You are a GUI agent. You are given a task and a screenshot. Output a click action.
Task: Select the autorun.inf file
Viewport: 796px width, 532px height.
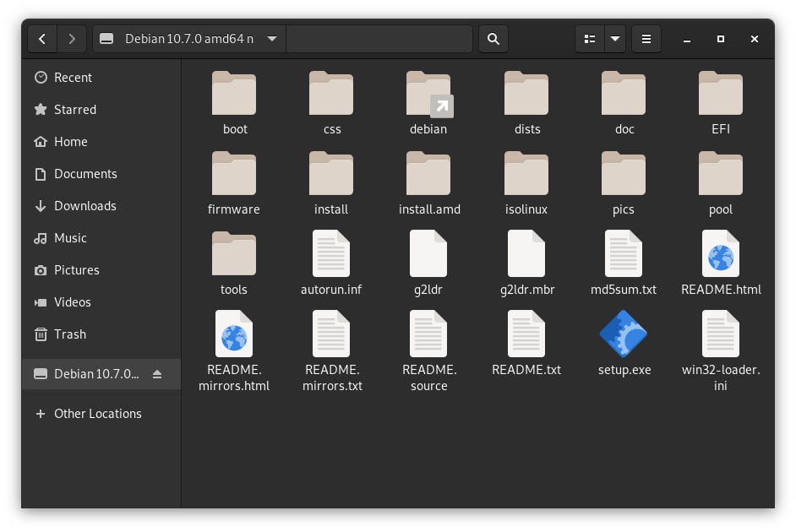point(331,263)
